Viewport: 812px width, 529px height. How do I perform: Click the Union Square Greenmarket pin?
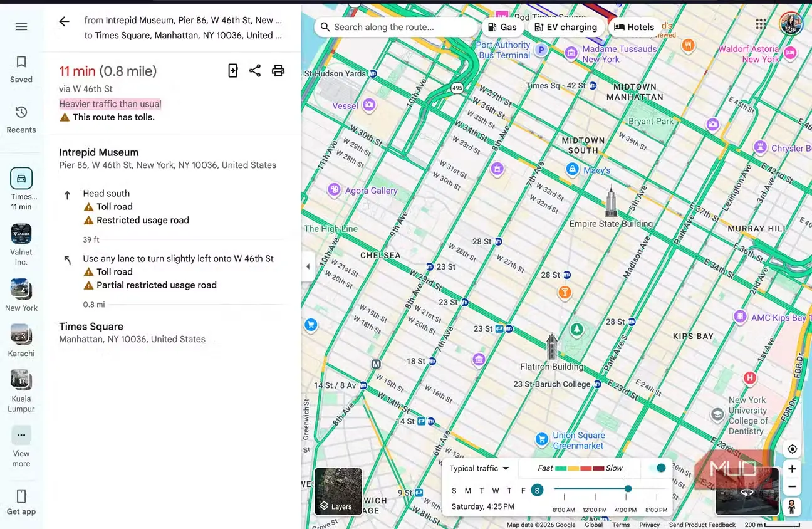542,440
